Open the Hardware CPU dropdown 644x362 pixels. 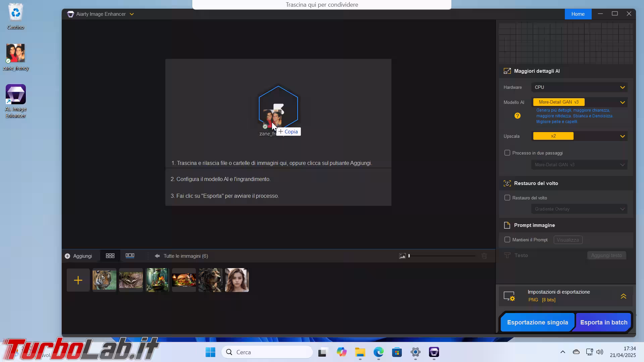click(x=579, y=87)
